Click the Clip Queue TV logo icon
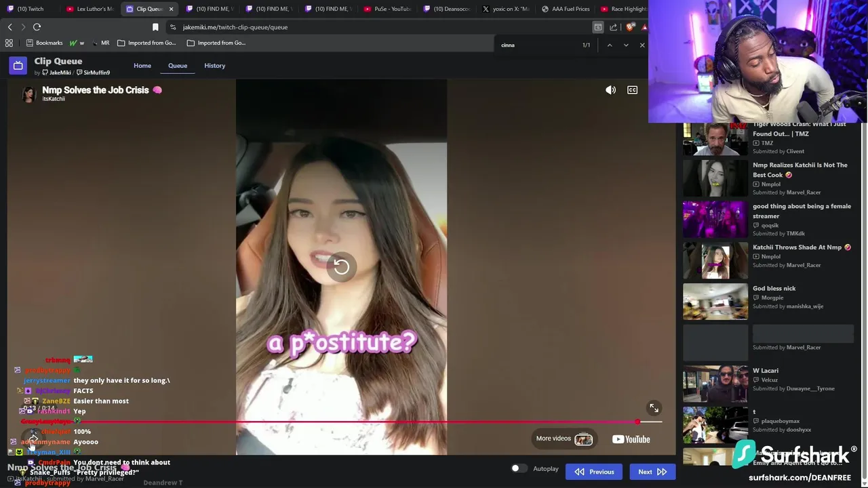 click(x=18, y=66)
